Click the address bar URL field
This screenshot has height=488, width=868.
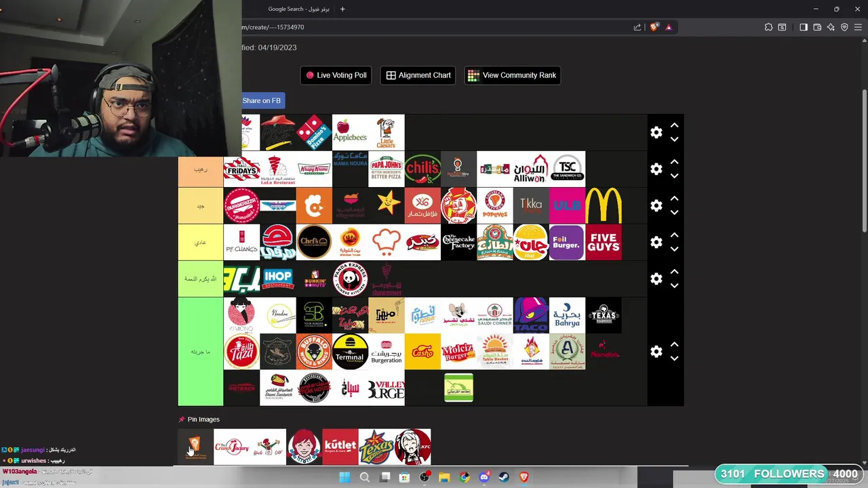coord(434,27)
